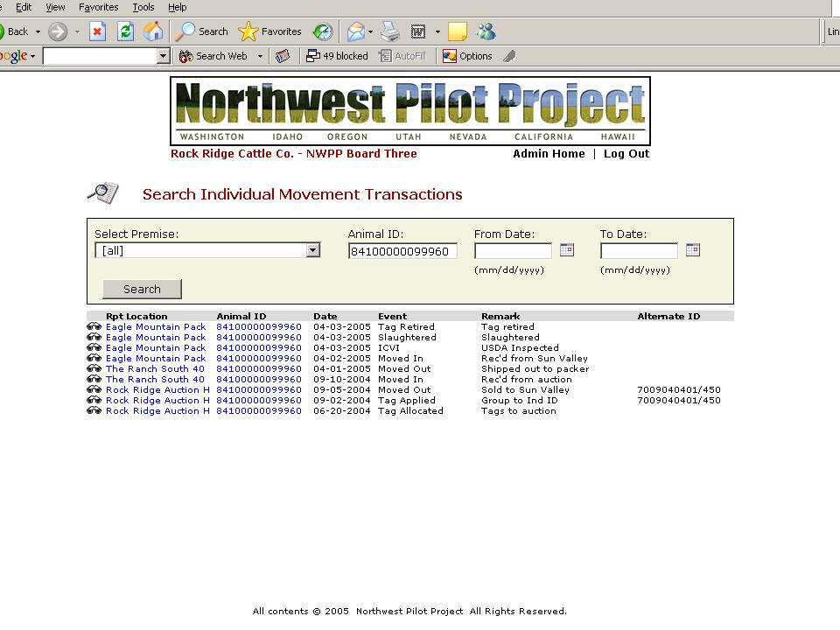Screen dimensions: 840x630
Task: Click the Log Out link
Action: 626,154
